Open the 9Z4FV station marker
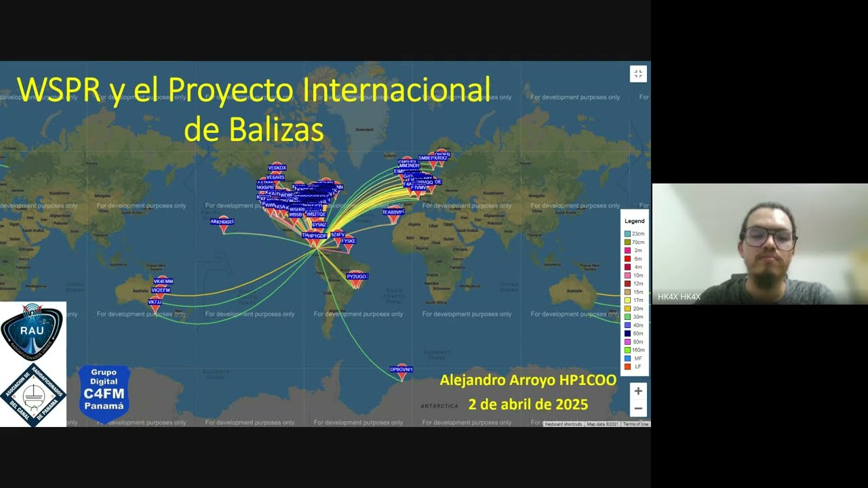 [x=338, y=235]
